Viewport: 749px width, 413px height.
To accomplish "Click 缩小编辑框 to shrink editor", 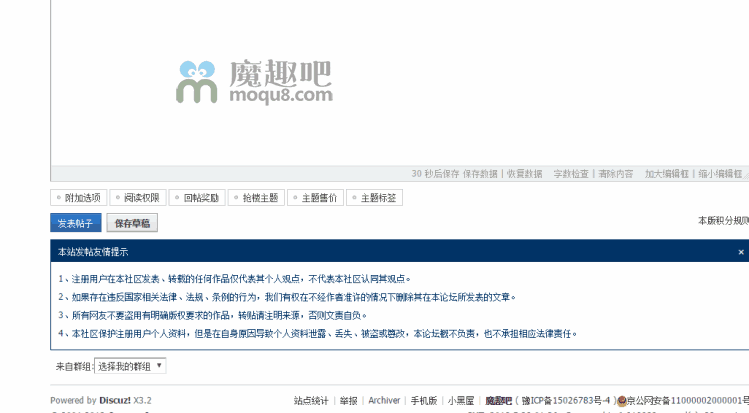I will [x=720, y=174].
